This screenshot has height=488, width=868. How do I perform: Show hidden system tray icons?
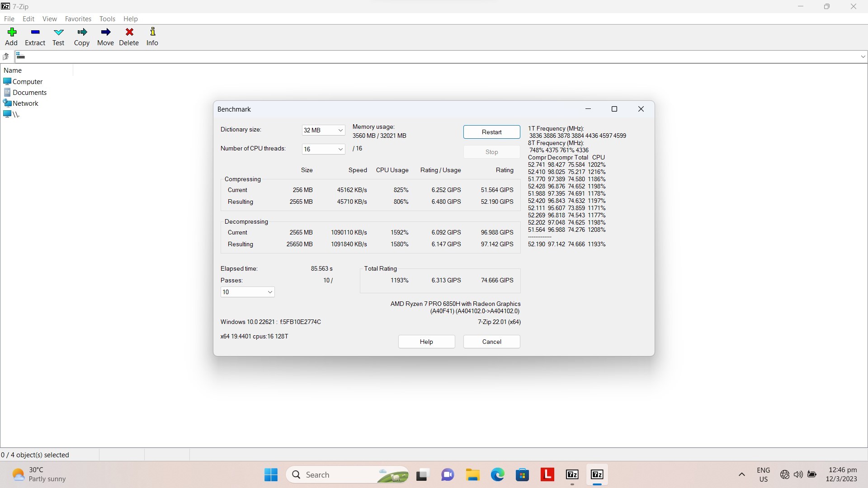[741, 474]
